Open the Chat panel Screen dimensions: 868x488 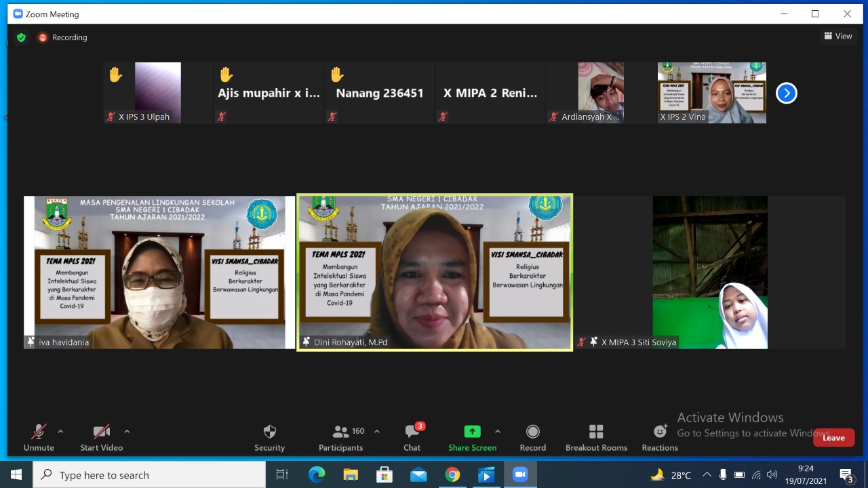click(x=412, y=437)
